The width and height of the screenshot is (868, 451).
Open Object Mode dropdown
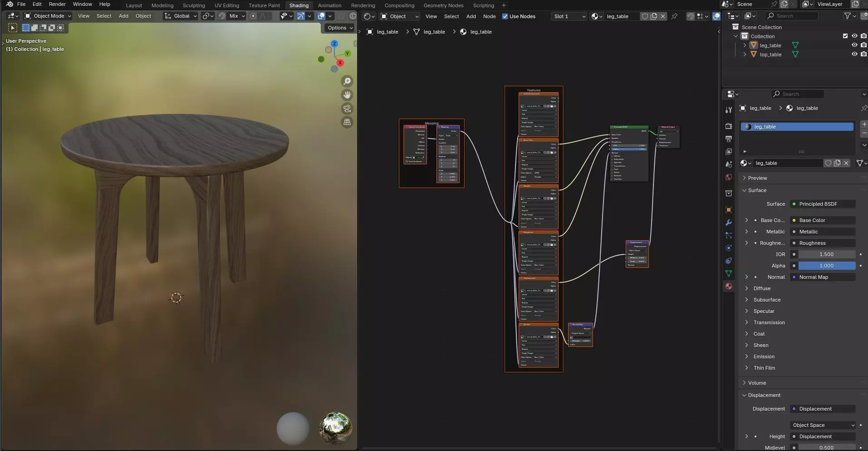(48, 16)
